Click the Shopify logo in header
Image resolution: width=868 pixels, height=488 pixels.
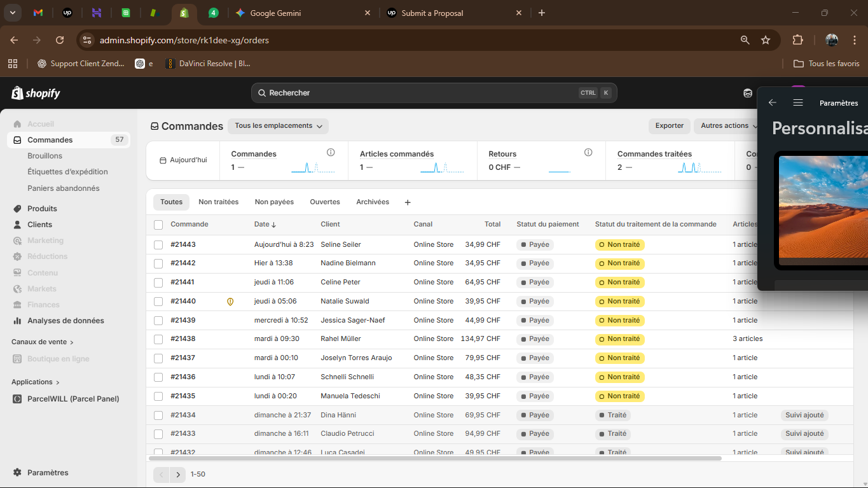[36, 94]
